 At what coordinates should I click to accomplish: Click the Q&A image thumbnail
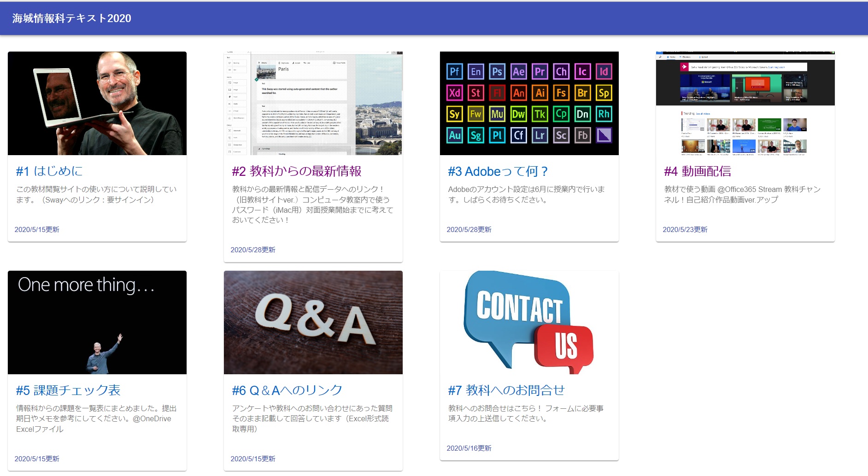[x=313, y=322]
